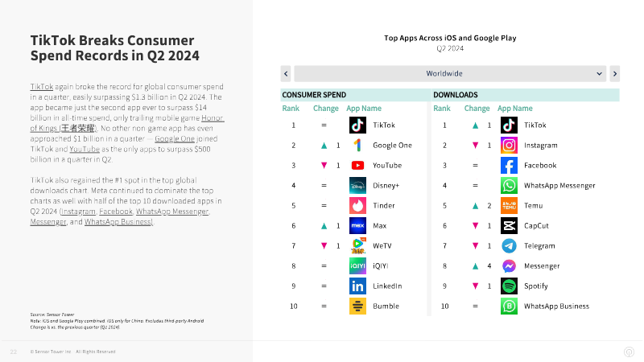Screen dimensions: 644x362
Task: Click the Tinder flame icon
Action: (357, 206)
